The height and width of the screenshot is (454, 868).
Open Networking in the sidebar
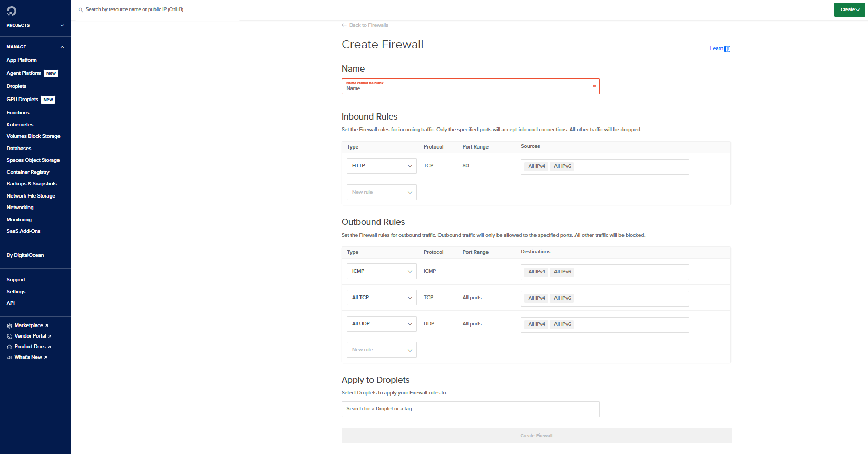[20, 208]
